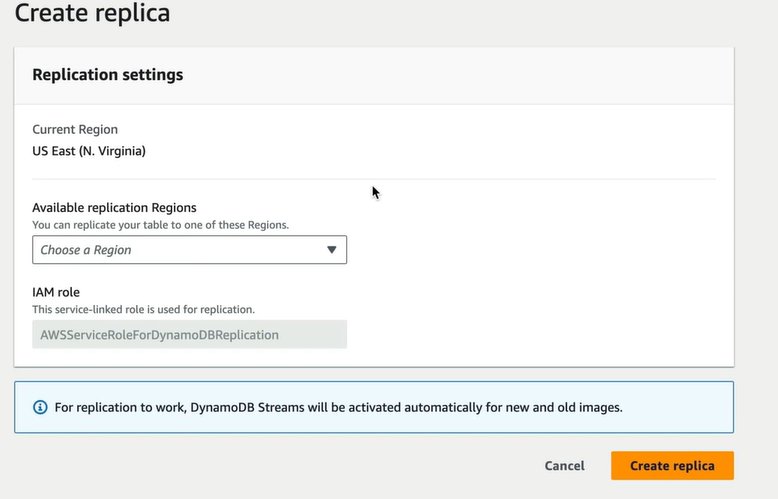Viewport: 778px width, 499px height.
Task: Open the Available replication Regions combo box
Action: click(x=190, y=250)
